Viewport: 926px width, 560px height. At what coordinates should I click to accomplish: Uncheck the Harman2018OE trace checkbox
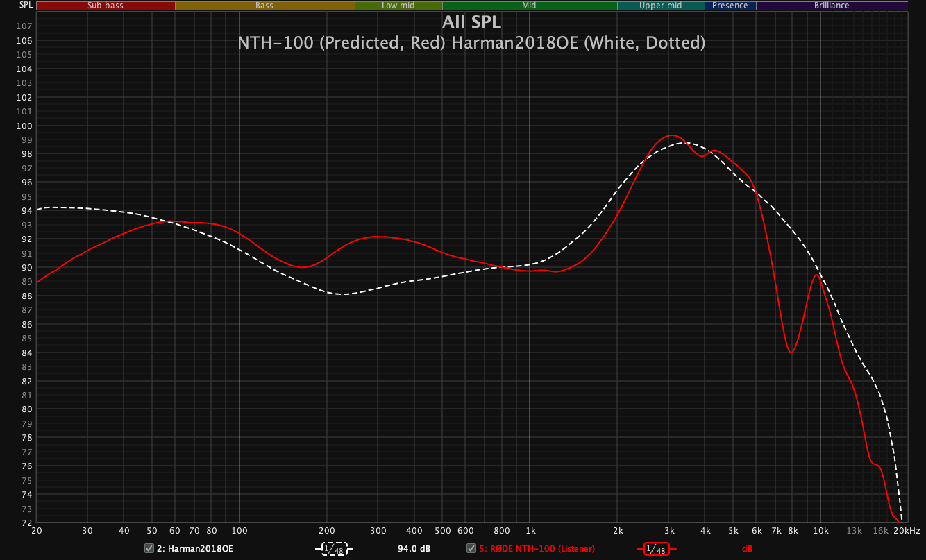149,548
